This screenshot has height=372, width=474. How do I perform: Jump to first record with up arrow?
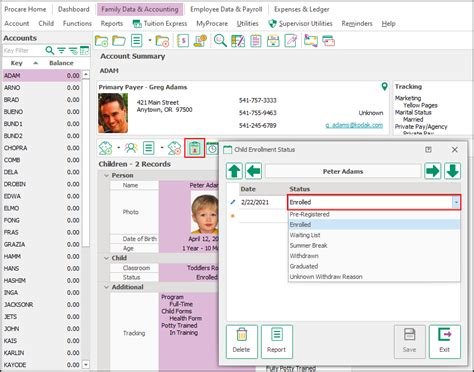[234, 171]
